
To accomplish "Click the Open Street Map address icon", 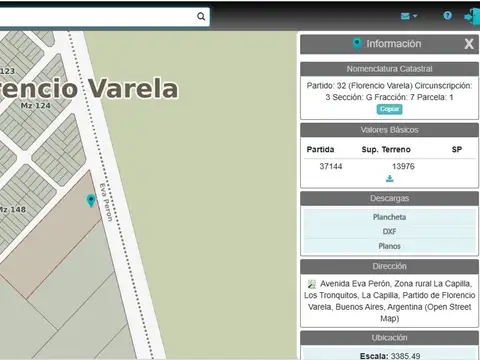I will tap(312, 284).
